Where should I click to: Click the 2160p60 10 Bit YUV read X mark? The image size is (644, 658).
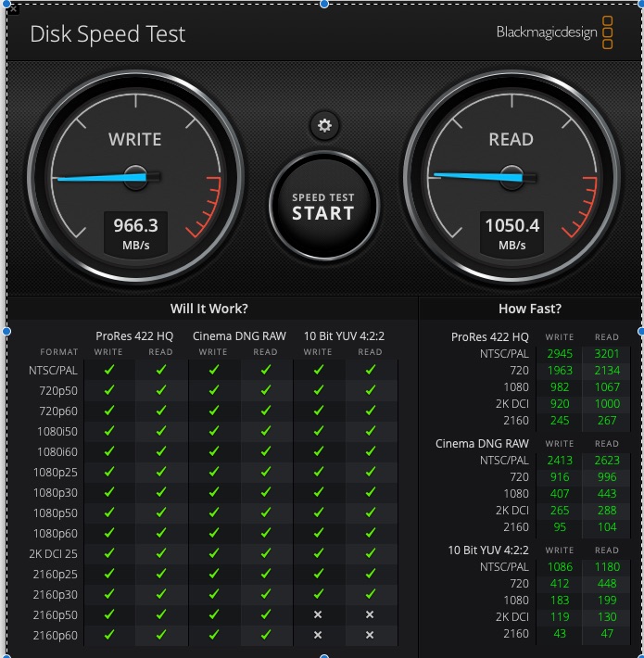[x=370, y=635]
